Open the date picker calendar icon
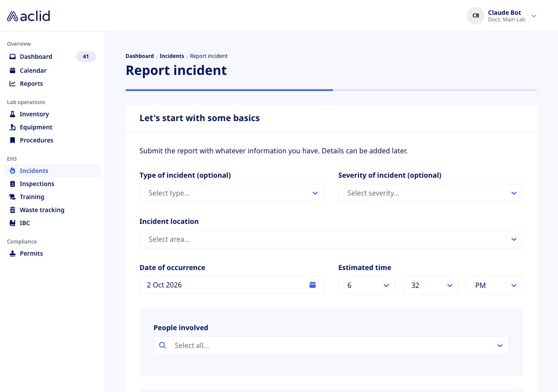The width and height of the screenshot is (558, 392). click(313, 285)
